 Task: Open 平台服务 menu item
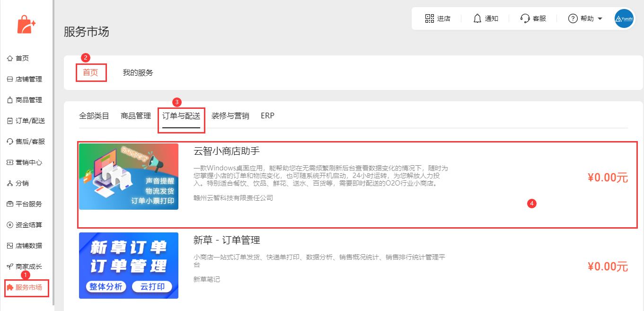[29, 204]
